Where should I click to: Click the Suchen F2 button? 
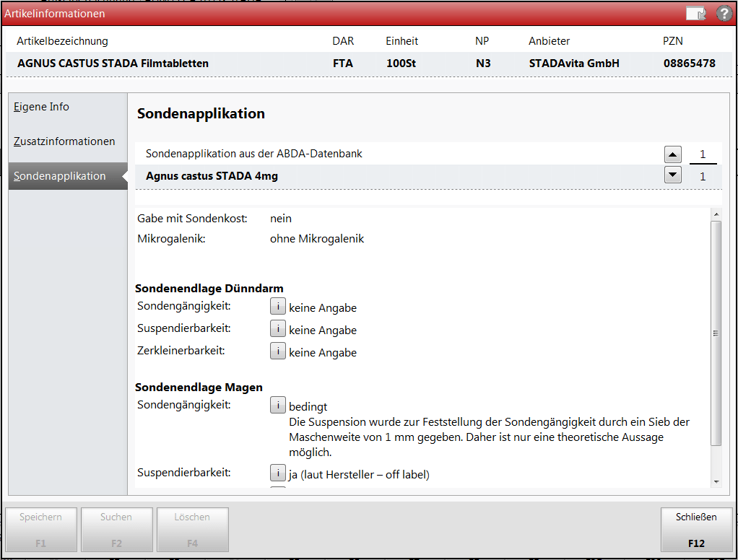click(x=117, y=530)
